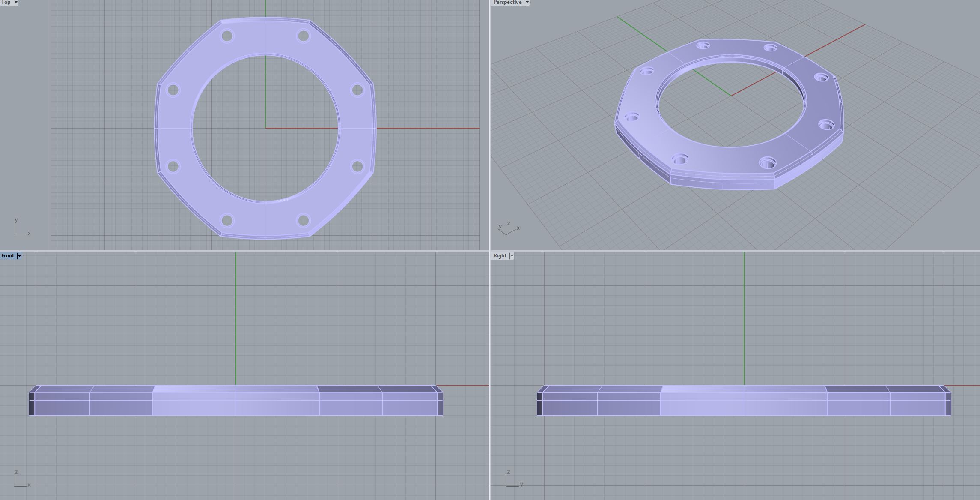Click the origin point in Top viewport

265,128
